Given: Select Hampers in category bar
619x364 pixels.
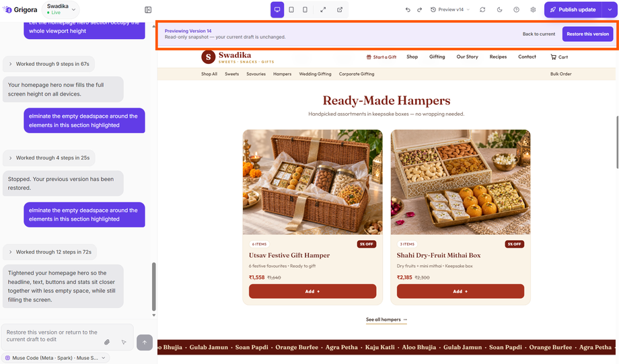Looking at the screenshot, I should click(283, 74).
